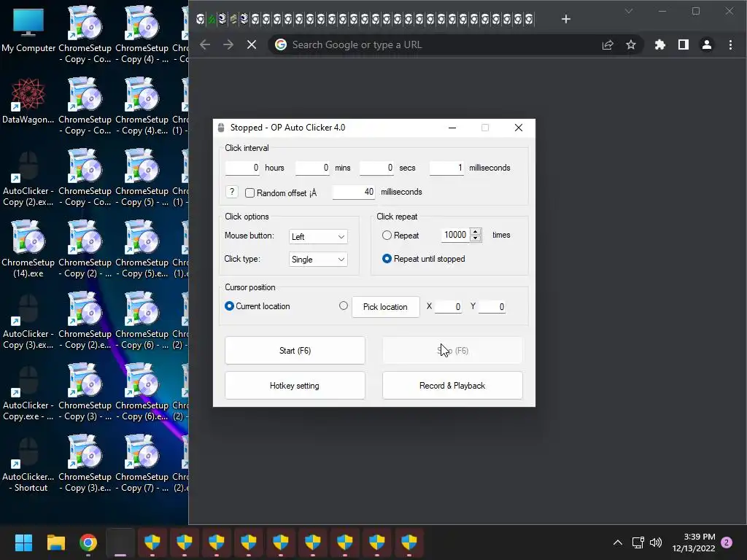Open Chrome's three-dot menu
This screenshot has height=560, width=747.
pos(730,44)
